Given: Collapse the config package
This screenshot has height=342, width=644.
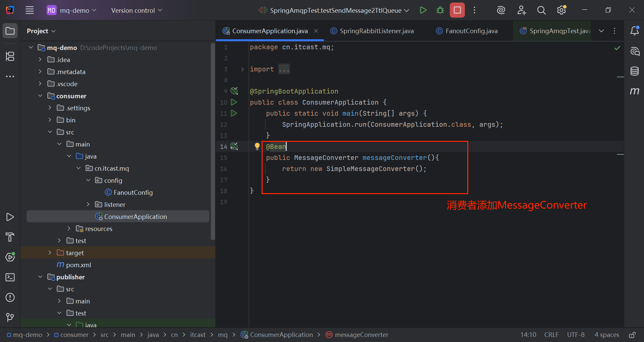Looking at the screenshot, I should (88, 180).
